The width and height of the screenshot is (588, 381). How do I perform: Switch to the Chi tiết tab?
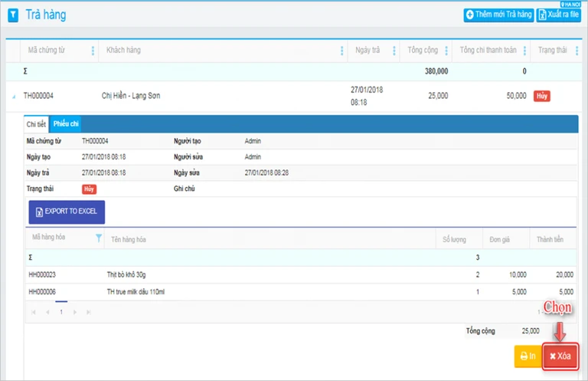(36, 124)
